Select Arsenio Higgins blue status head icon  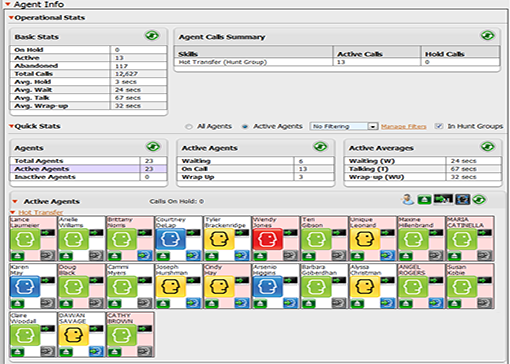(268, 287)
